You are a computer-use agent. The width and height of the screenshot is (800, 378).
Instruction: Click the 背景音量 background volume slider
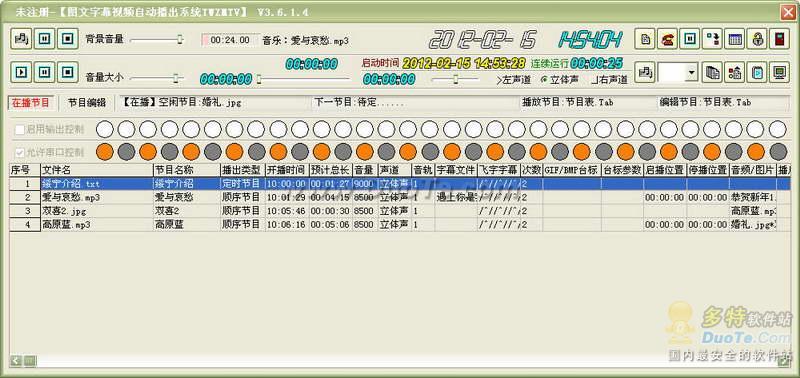click(x=157, y=39)
